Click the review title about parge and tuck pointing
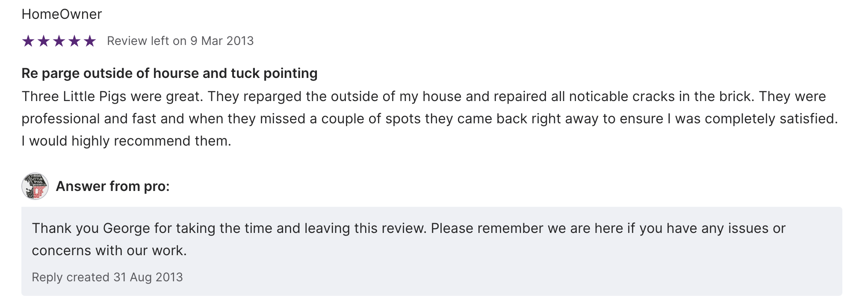The width and height of the screenshot is (868, 298). (169, 73)
